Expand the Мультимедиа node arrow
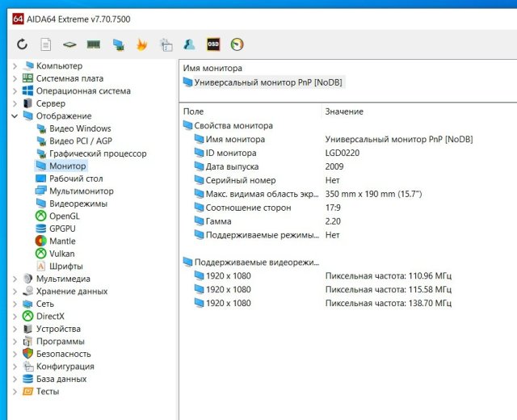The width and height of the screenshot is (517, 420). 15,279
